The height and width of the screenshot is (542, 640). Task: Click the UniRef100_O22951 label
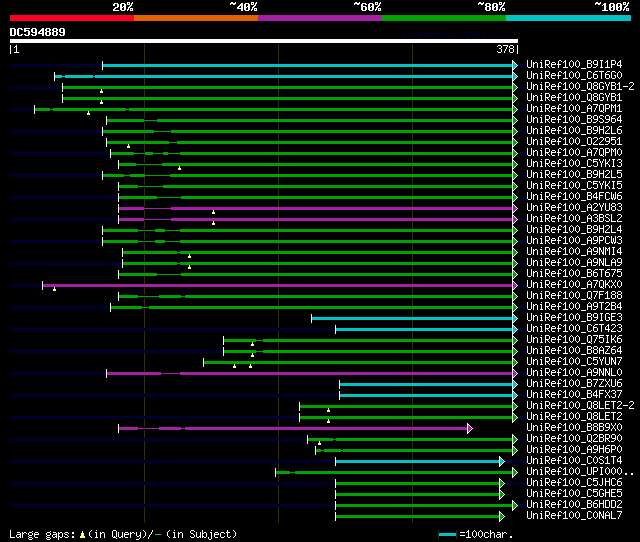point(574,142)
